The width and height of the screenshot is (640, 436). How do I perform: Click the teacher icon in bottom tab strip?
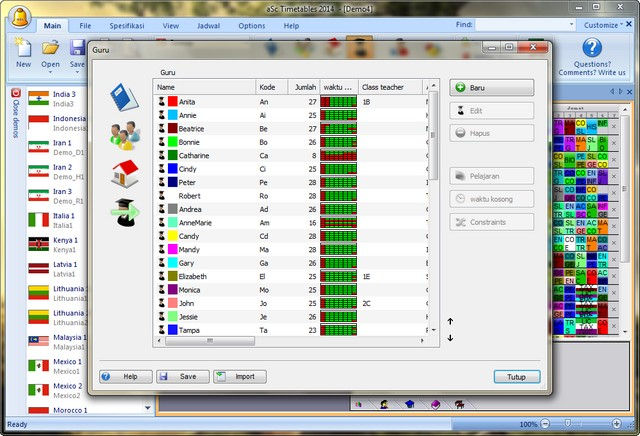click(384, 405)
